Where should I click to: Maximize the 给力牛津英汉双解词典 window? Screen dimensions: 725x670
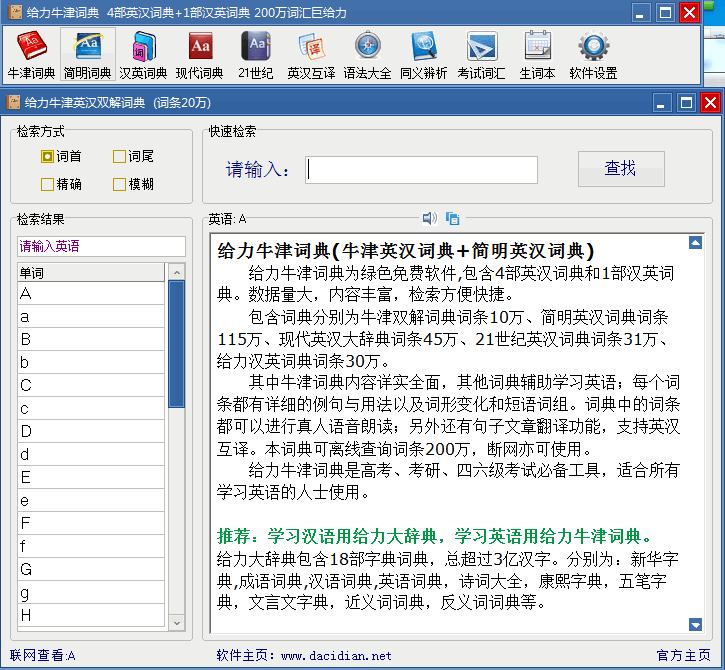pos(686,103)
